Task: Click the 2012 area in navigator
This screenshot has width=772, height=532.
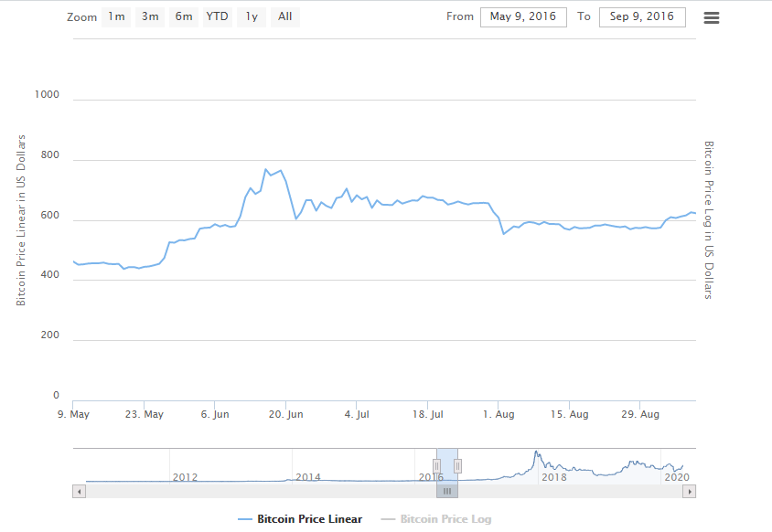Action: tap(185, 477)
